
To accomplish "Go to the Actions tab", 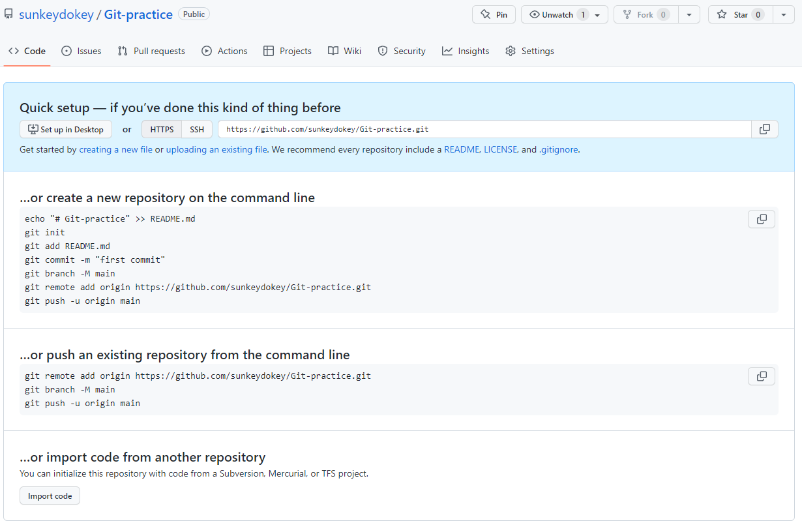I will pos(224,51).
